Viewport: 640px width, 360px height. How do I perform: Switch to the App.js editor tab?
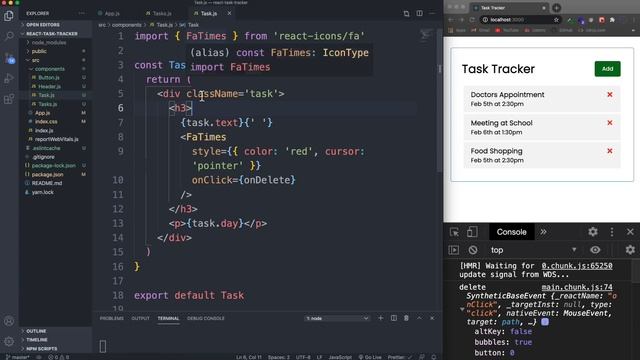tap(109, 13)
